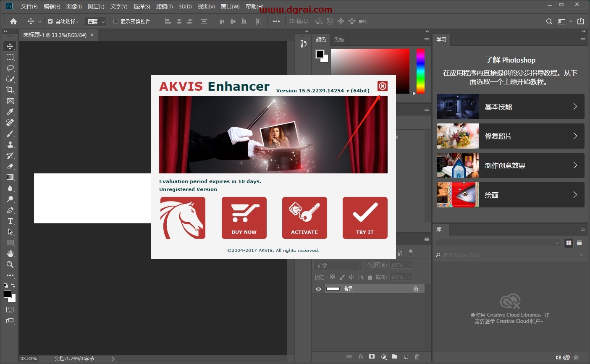Add a layer mask

point(372,357)
